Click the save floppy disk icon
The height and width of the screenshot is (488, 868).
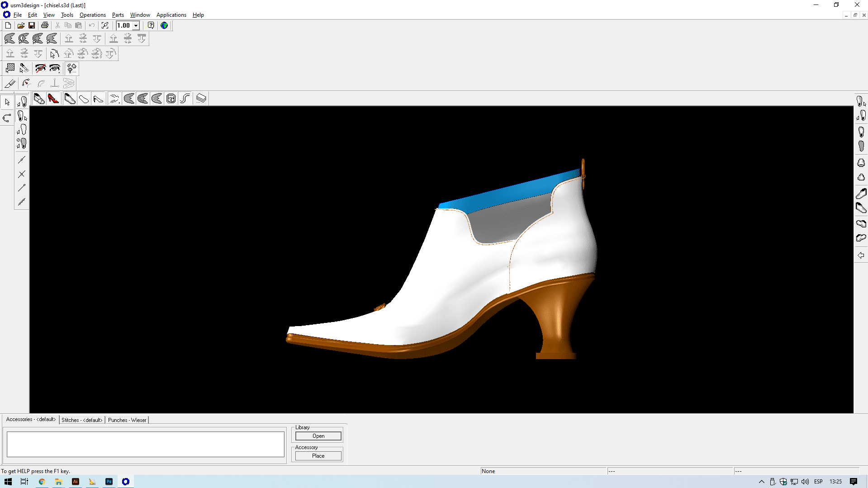(x=32, y=25)
